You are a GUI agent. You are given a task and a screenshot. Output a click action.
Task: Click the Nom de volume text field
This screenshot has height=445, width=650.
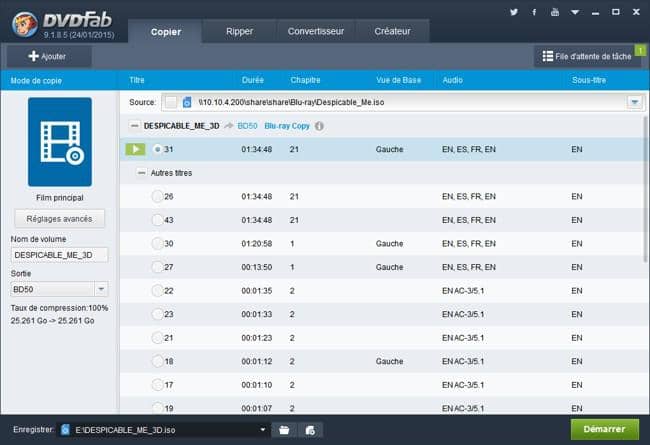coord(59,255)
